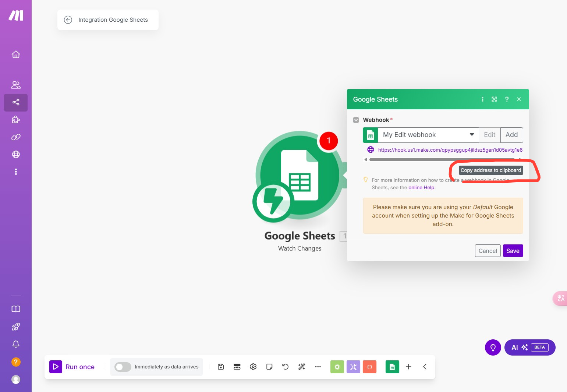Click the purple globe icon beside the webhook URL

pyautogui.click(x=371, y=149)
